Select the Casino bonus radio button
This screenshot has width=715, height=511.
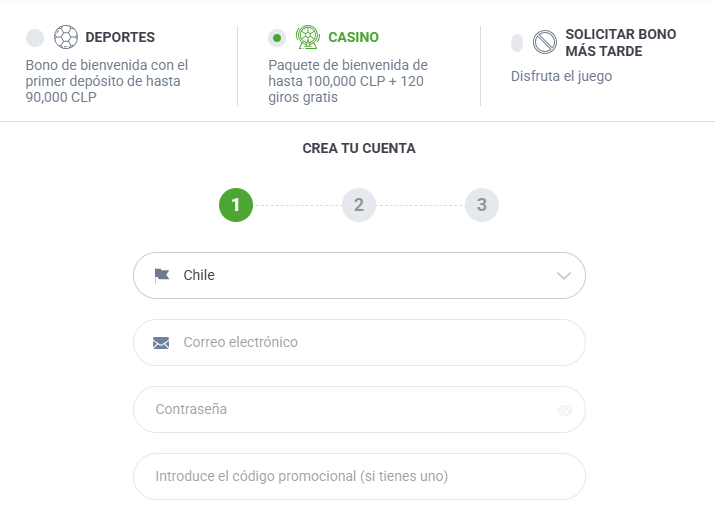coord(277,38)
